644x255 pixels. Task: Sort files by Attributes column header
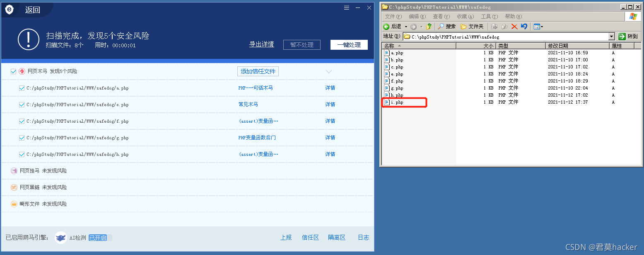pos(622,46)
